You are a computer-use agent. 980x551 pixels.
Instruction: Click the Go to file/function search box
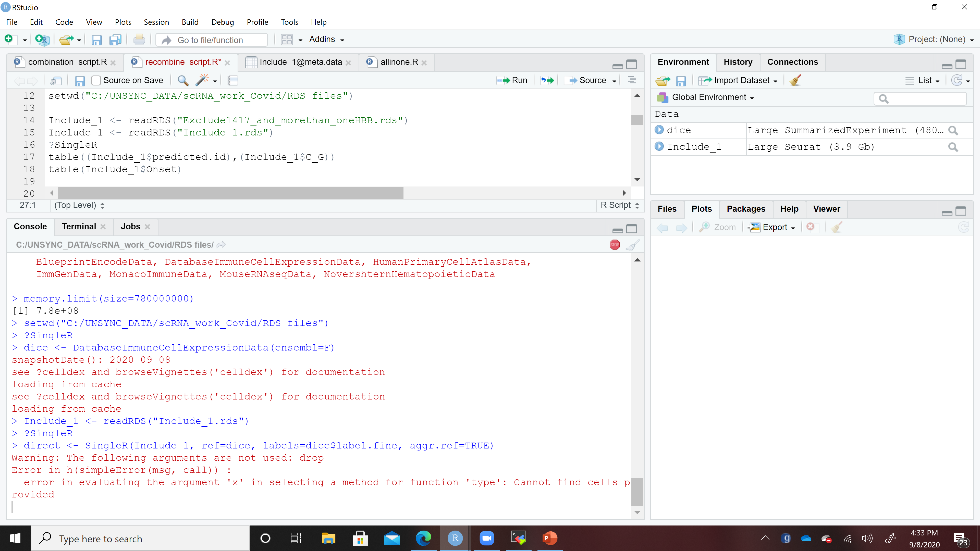coord(212,40)
